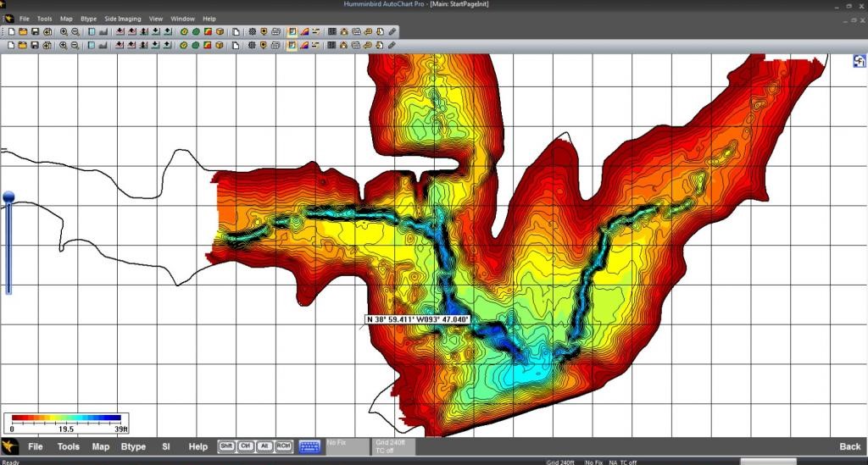This screenshot has height=465, width=868.
Task: Open the Window menu
Action: click(x=183, y=19)
